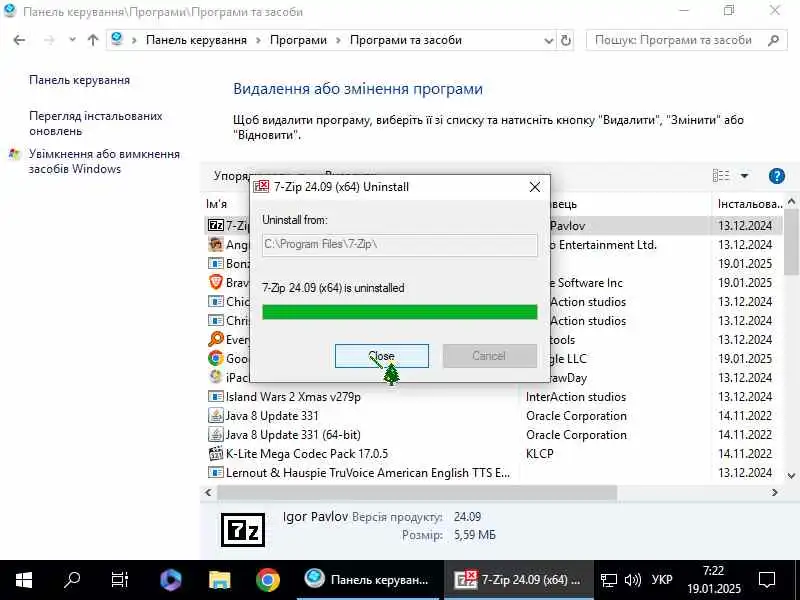Viewport: 800px width, 600px height.
Task: Go up one level with up arrow
Action: [x=93, y=40]
